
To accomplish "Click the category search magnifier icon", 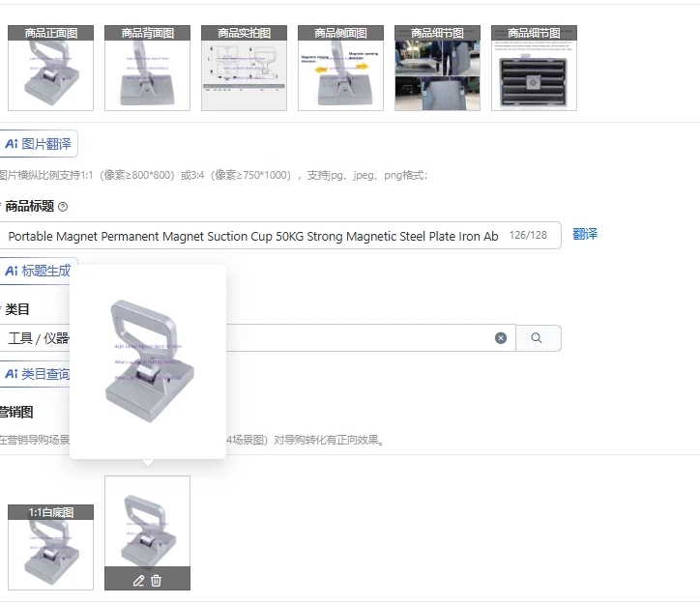I will point(537,338).
